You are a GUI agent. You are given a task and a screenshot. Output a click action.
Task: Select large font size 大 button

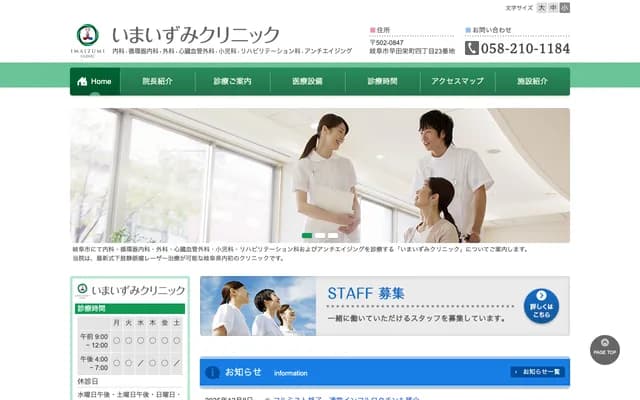pos(541,8)
